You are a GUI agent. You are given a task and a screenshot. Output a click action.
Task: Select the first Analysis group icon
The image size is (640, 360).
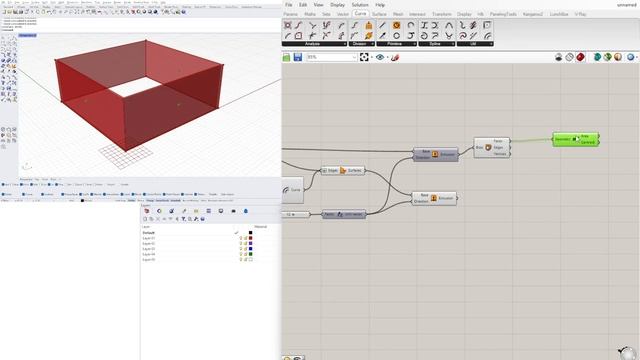point(288,25)
